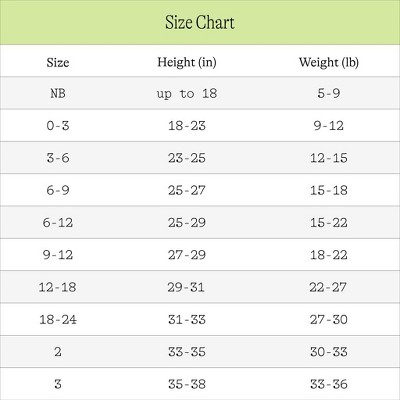Click the 27-30 weight value
This screenshot has height=400, width=400.
pyautogui.click(x=329, y=320)
